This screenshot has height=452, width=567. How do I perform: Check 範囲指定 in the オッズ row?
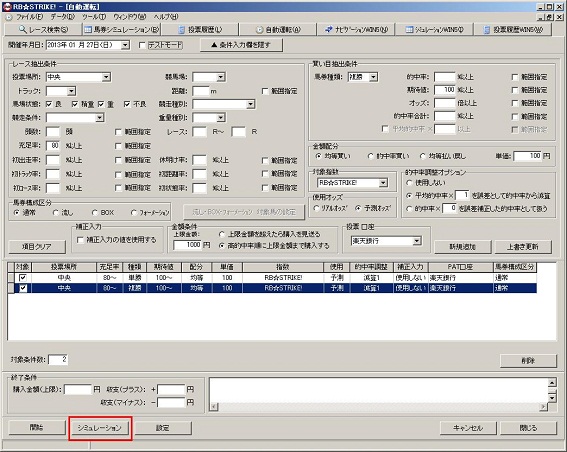coord(515,103)
